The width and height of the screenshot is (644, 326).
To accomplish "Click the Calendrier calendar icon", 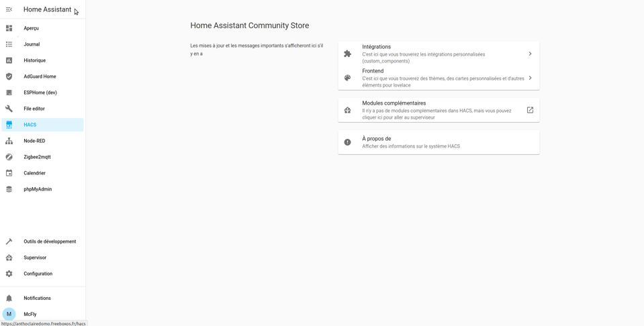I will (x=9, y=173).
